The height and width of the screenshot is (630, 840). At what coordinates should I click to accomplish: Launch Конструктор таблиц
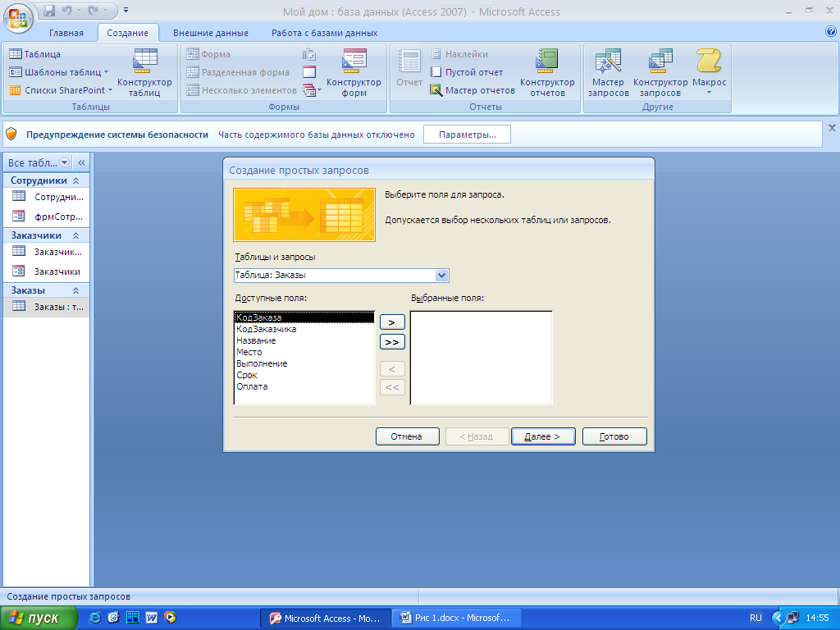[x=144, y=72]
